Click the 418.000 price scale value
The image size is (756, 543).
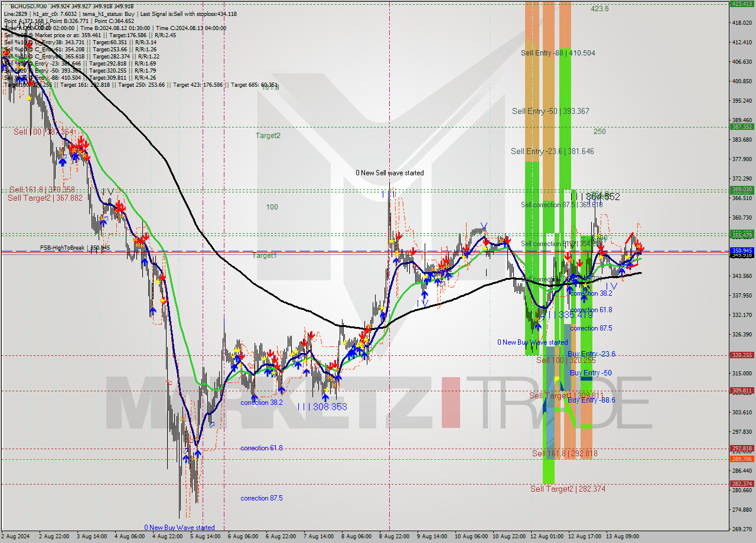742,22
